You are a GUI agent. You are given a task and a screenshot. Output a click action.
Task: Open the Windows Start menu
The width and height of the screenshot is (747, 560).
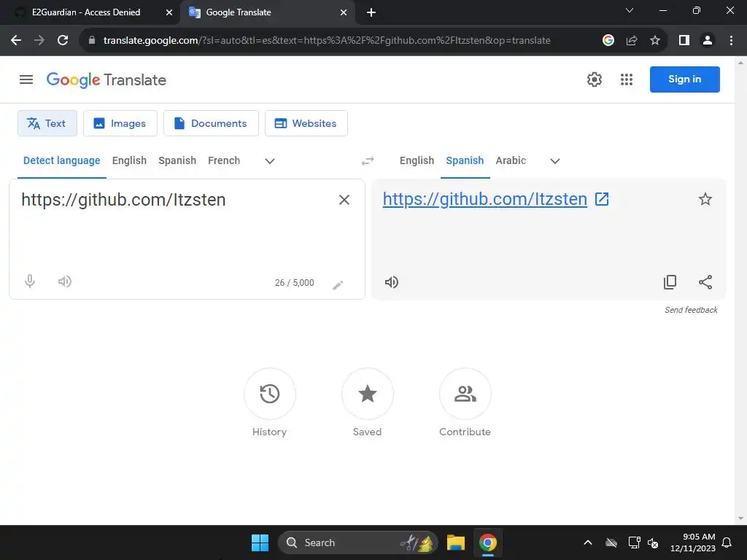click(x=260, y=542)
